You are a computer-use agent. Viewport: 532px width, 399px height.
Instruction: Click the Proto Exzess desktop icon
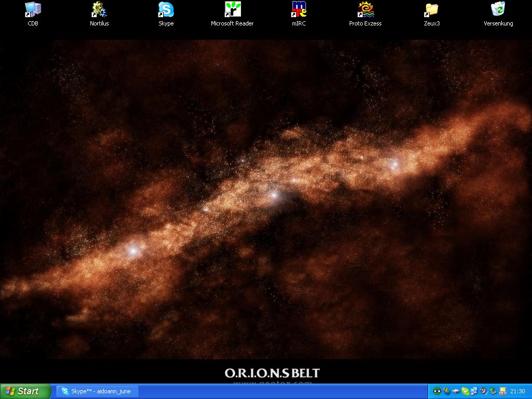coord(365,10)
